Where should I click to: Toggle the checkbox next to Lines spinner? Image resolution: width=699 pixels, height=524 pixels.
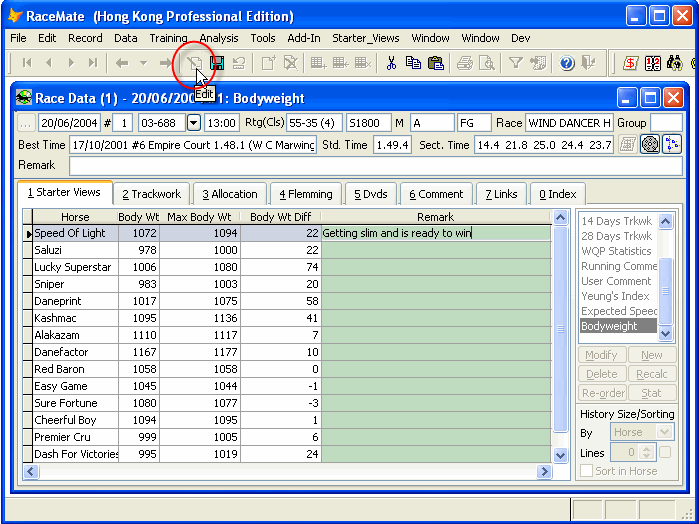tap(665, 452)
